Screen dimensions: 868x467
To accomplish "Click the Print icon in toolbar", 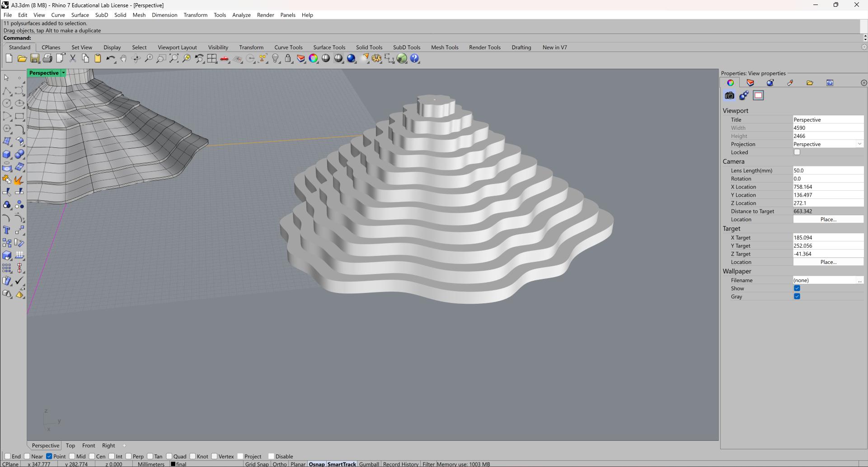I will (47, 58).
